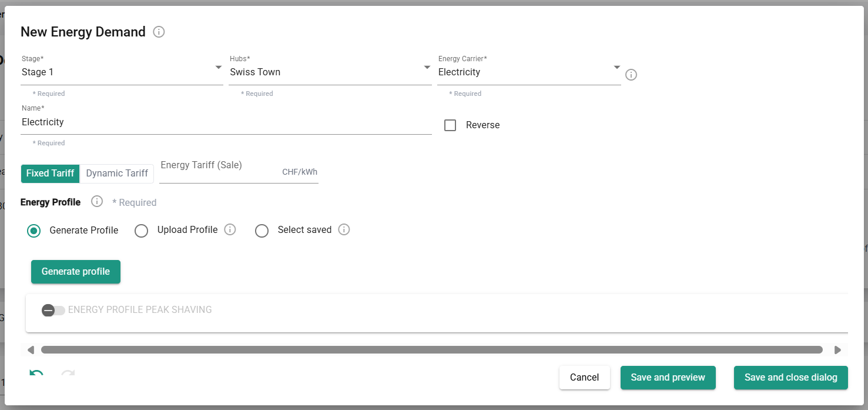This screenshot has width=868, height=410.
Task: Click info icon beside Upload Profile option
Action: 230,229
